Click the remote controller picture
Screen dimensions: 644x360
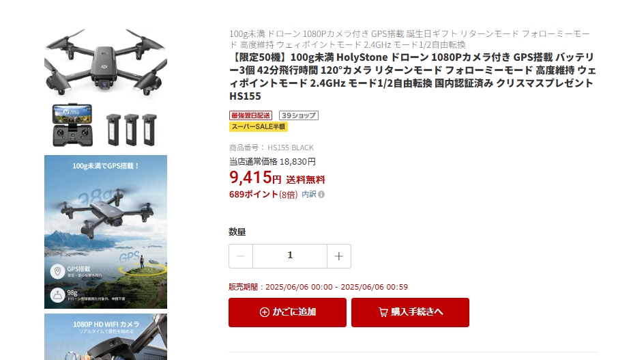coord(72,125)
